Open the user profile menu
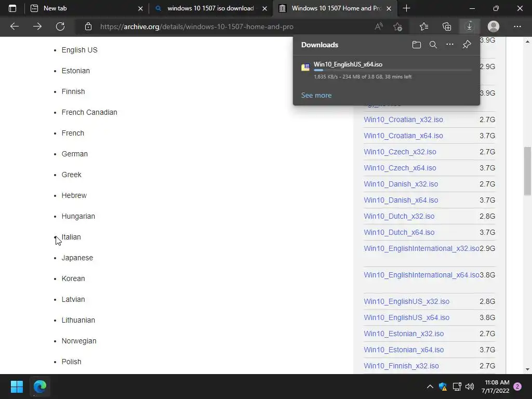The image size is (532, 399). click(x=494, y=26)
